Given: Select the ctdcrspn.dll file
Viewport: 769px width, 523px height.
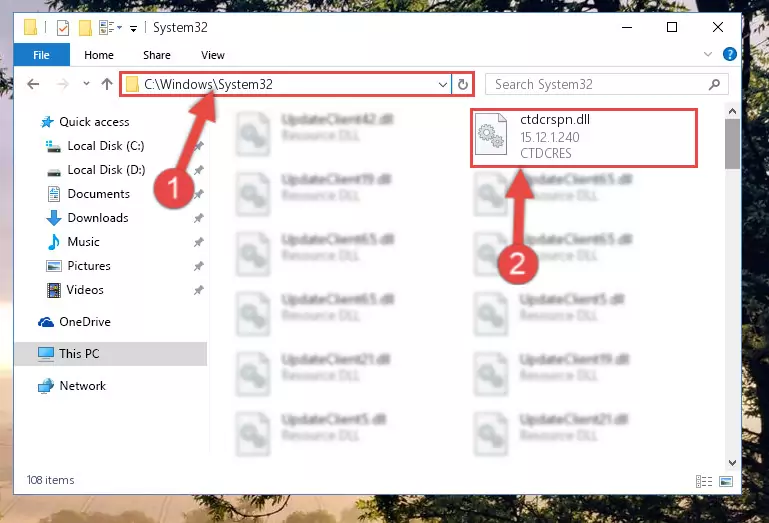Looking at the screenshot, I should (x=584, y=137).
